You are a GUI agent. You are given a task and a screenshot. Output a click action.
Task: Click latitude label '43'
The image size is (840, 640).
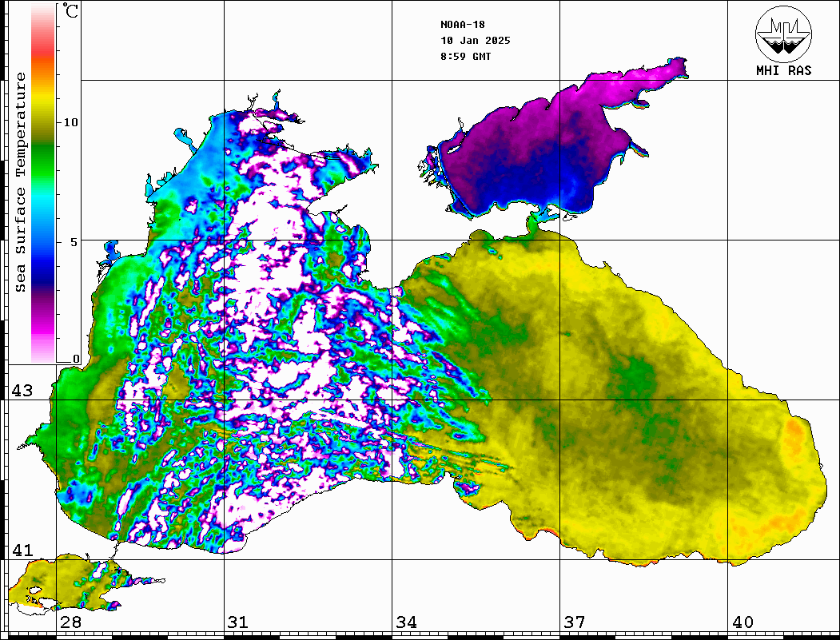[22, 391]
